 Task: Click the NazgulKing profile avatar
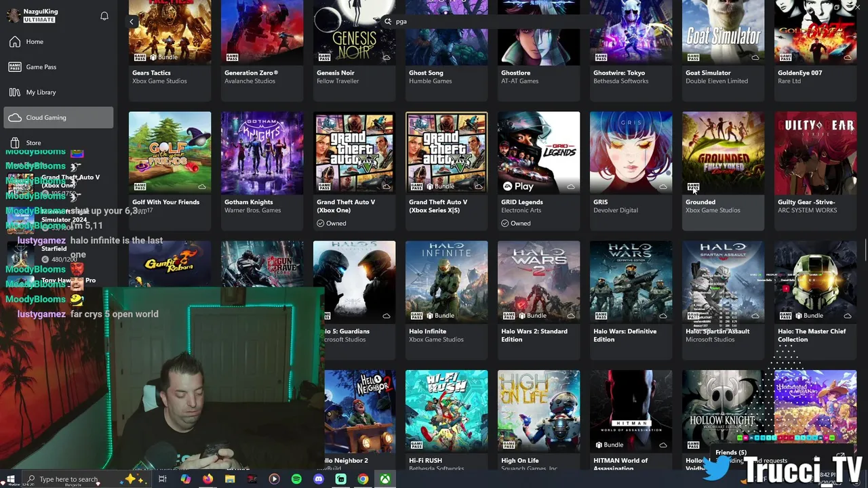tap(14, 16)
